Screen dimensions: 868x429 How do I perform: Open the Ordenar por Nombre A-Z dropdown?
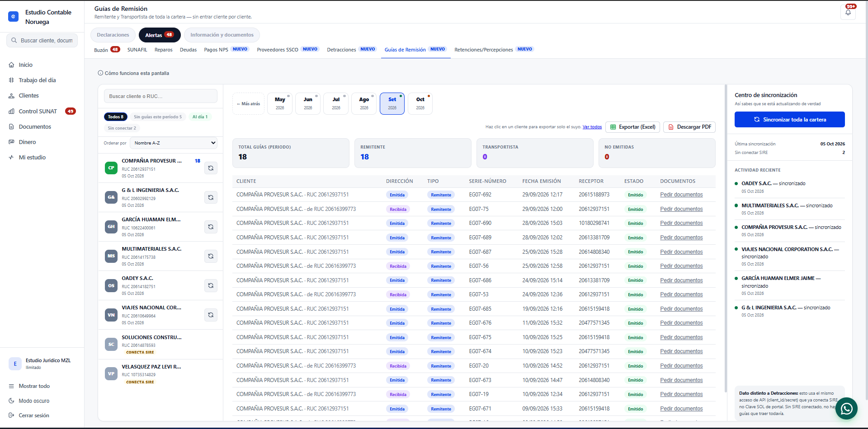click(x=174, y=143)
